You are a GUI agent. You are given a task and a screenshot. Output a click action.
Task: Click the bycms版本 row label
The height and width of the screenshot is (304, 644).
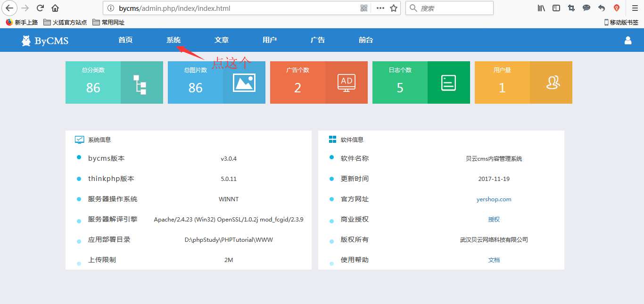pyautogui.click(x=107, y=159)
